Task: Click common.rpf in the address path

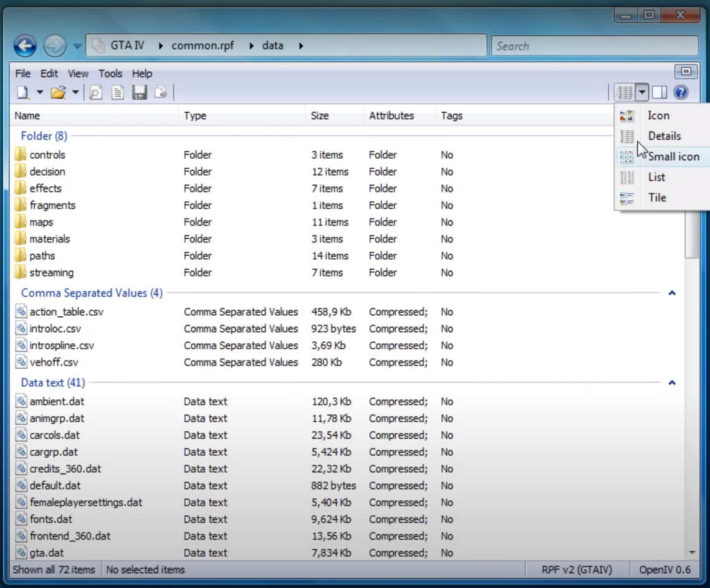Action: pyautogui.click(x=203, y=45)
